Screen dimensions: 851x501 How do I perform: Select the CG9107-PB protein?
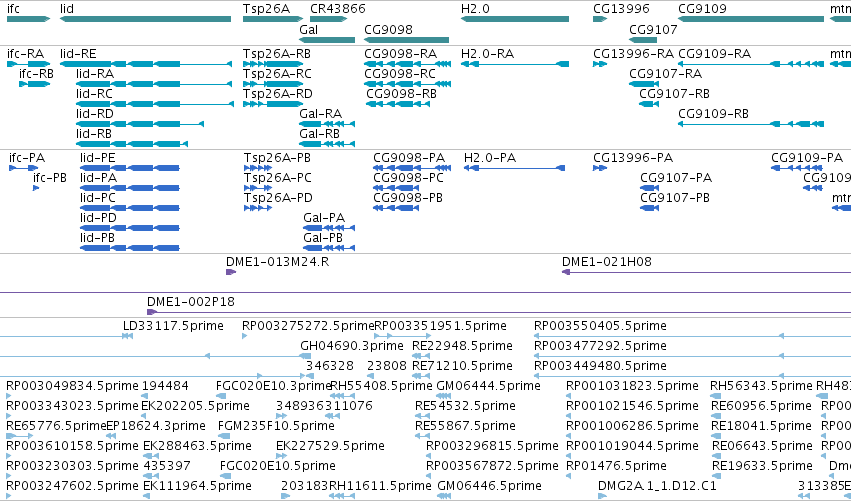coord(649,208)
